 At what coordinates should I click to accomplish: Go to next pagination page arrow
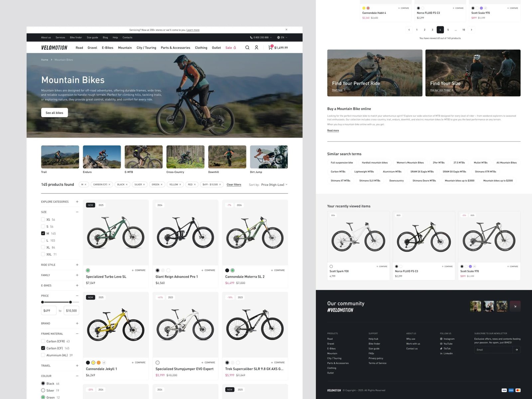point(471,30)
